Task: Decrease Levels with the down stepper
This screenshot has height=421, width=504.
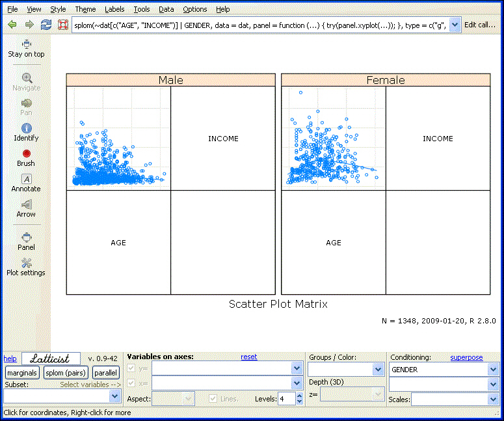Action: click(300, 401)
